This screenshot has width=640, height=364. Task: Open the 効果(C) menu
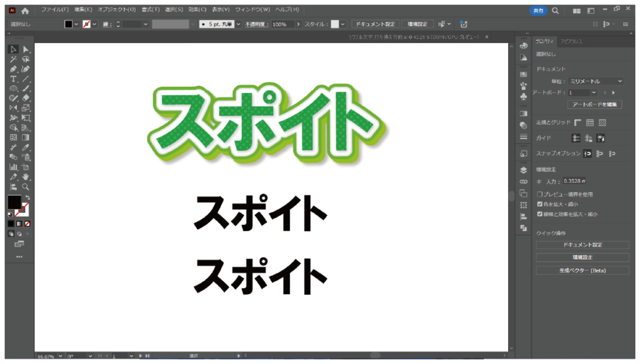click(197, 9)
